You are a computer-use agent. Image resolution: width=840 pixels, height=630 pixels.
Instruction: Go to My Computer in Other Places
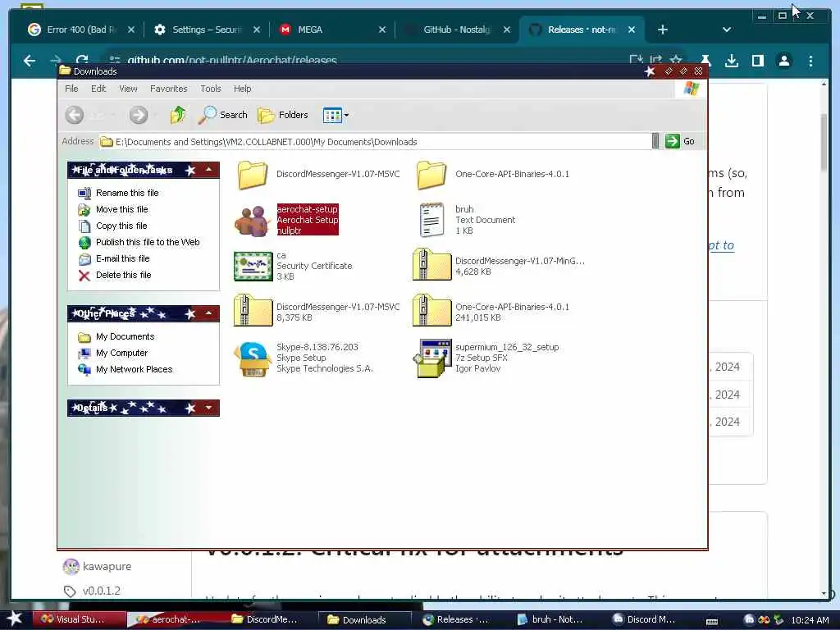pos(113,353)
